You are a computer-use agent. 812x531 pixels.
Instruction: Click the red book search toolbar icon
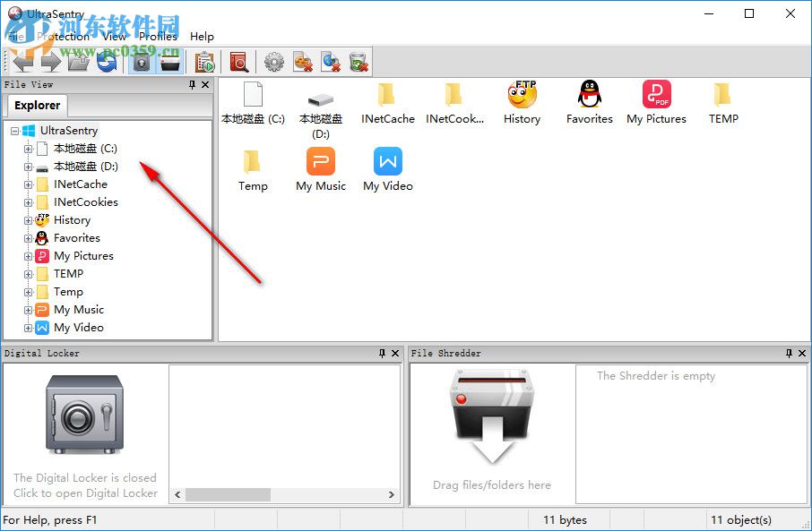(x=238, y=63)
